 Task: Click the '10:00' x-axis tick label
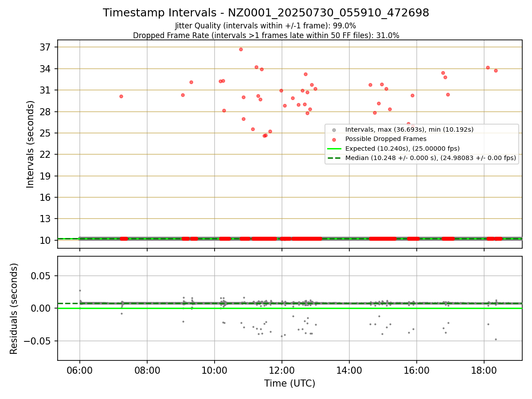point(215,370)
